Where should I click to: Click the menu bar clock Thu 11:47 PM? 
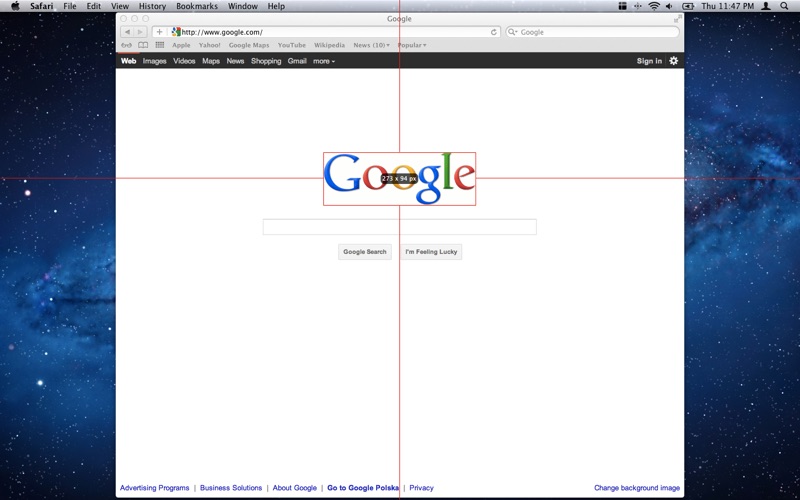pyautogui.click(x=728, y=6)
